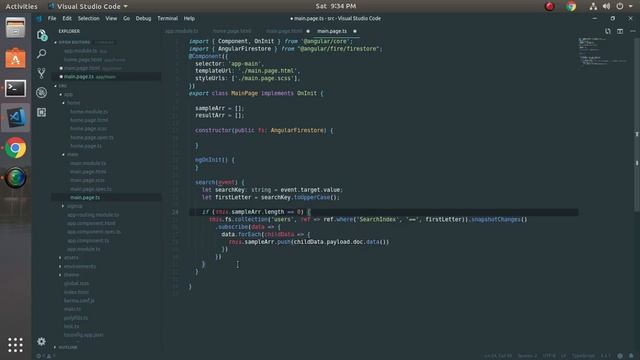
Task: Open the Explorer view icon
Action: 42,35
